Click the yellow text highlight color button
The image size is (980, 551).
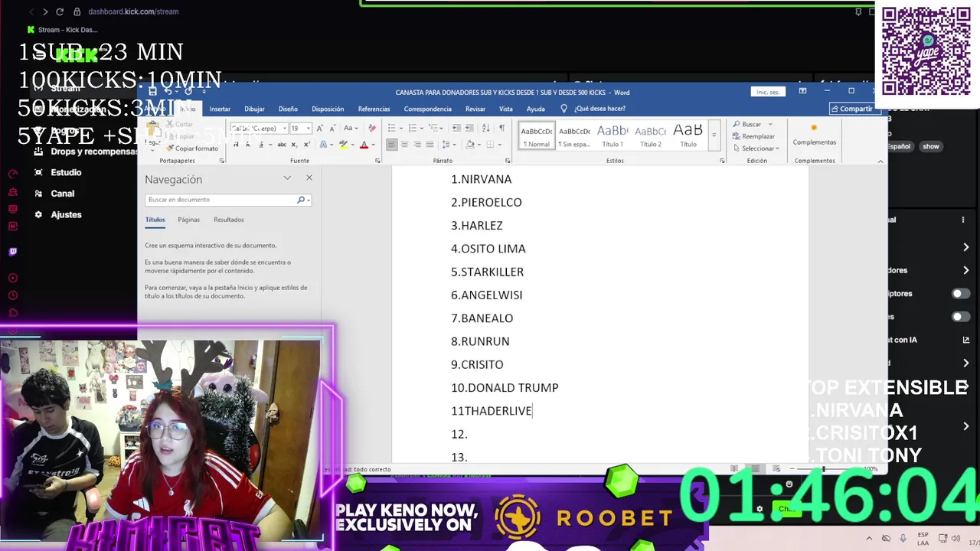[342, 145]
